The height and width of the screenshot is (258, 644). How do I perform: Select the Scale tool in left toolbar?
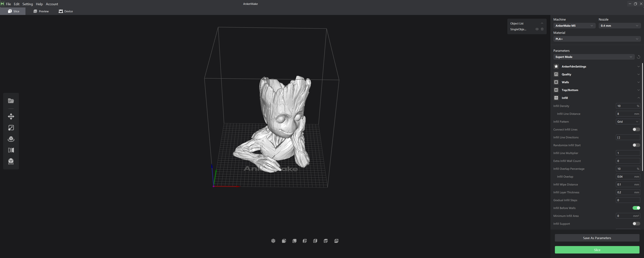pyautogui.click(x=11, y=128)
